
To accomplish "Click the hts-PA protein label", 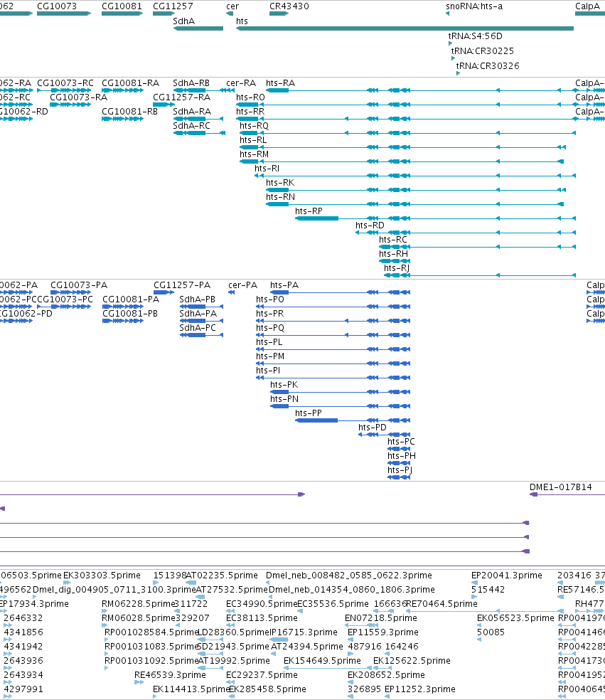I will [284, 285].
